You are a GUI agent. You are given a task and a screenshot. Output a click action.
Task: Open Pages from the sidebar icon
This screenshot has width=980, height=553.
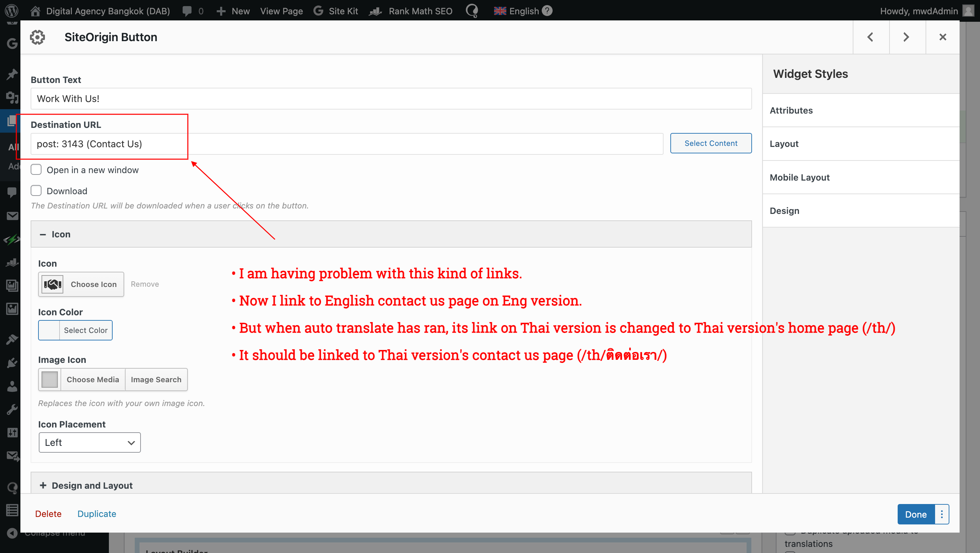point(12,121)
